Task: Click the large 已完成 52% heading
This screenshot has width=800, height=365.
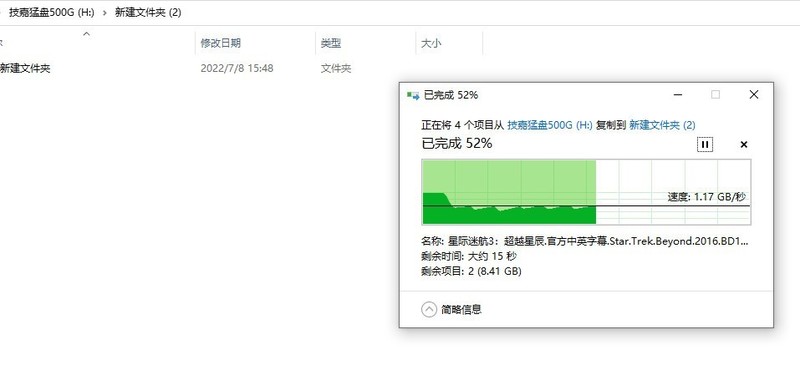Action: [457, 143]
